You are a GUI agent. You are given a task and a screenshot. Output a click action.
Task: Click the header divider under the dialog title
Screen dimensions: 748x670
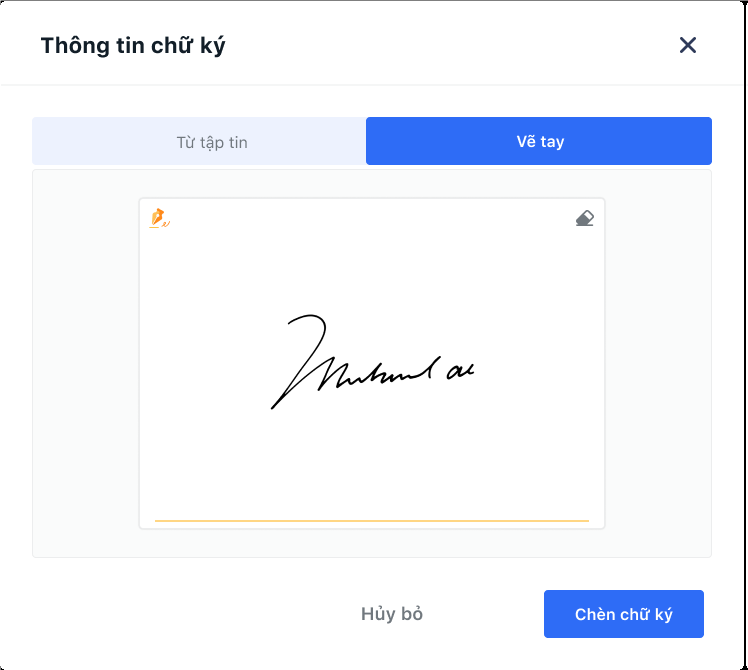pyautogui.click(x=372, y=85)
